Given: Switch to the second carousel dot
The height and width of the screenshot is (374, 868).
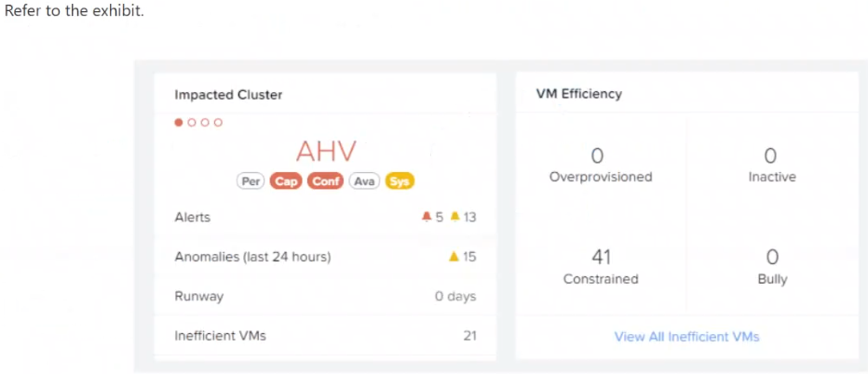Looking at the screenshot, I should [192, 122].
